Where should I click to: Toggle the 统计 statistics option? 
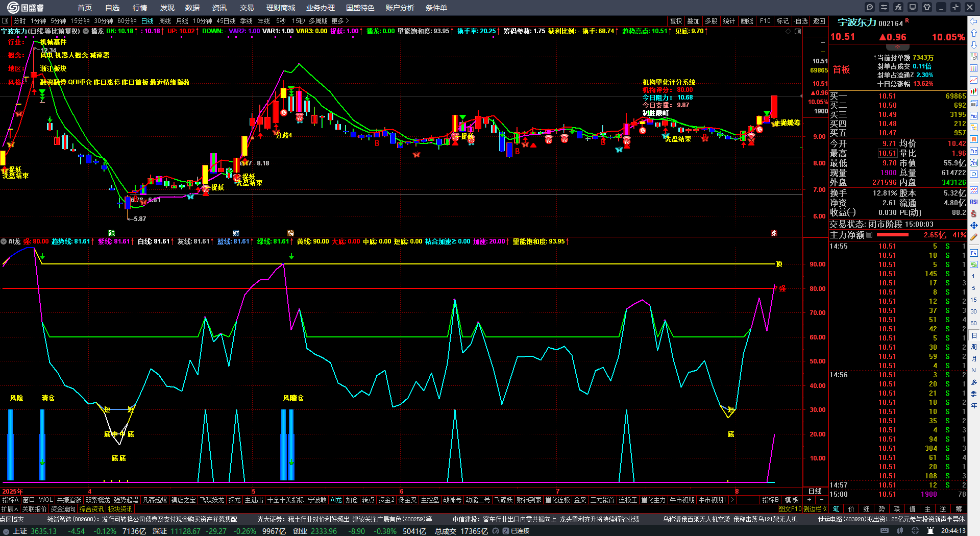tap(729, 21)
